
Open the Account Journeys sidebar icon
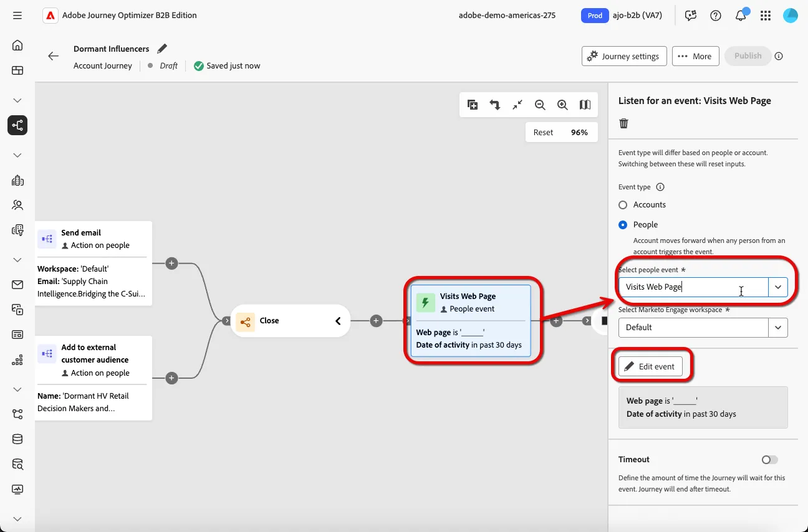[x=17, y=125]
